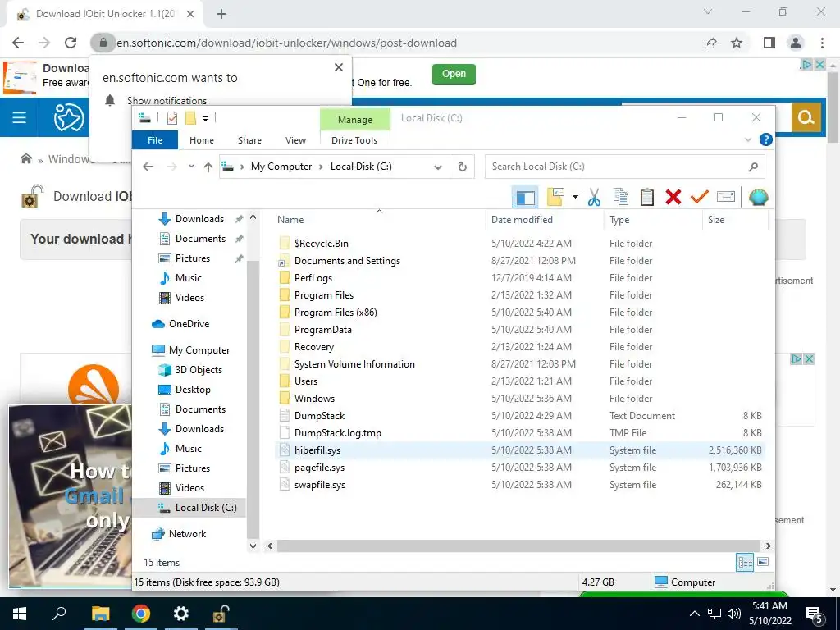Switch to details view icon at bottom right
This screenshot has height=630, width=840.
point(745,562)
